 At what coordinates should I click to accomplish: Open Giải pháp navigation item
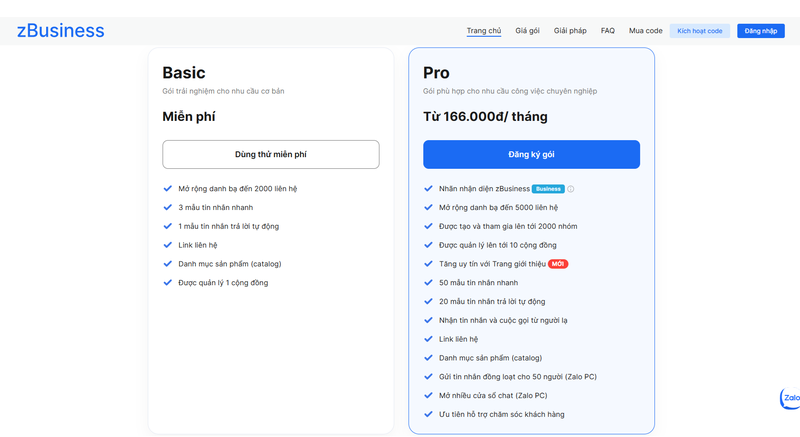[570, 31]
